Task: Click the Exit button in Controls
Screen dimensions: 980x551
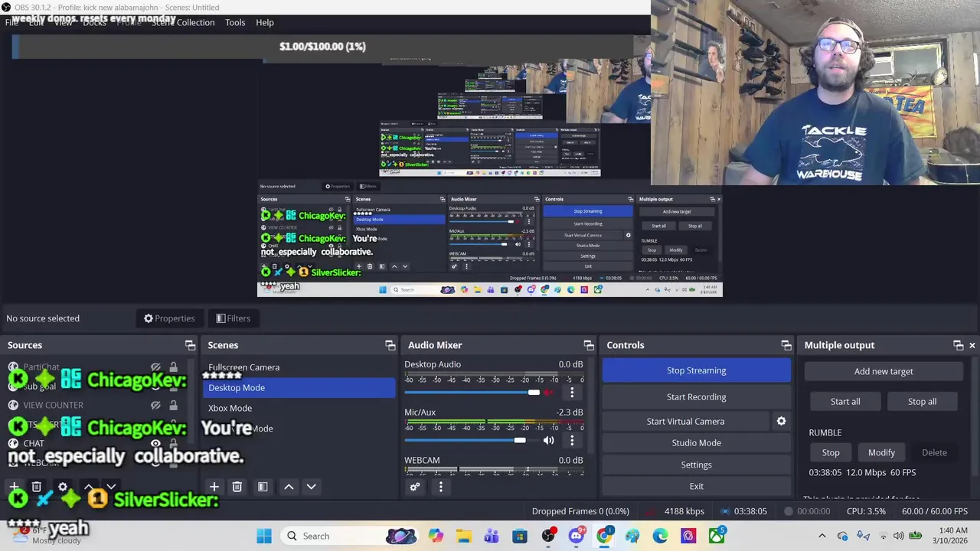Action: (x=696, y=486)
